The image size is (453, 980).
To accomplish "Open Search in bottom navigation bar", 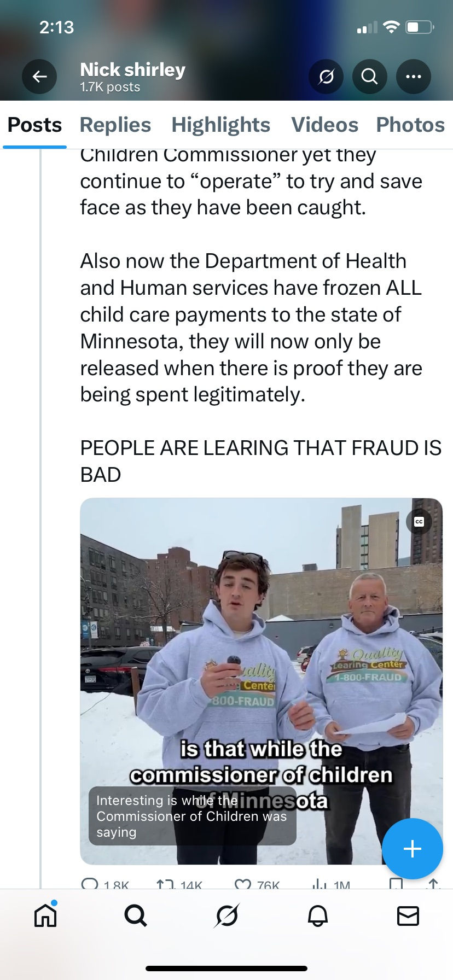I will [x=136, y=915].
